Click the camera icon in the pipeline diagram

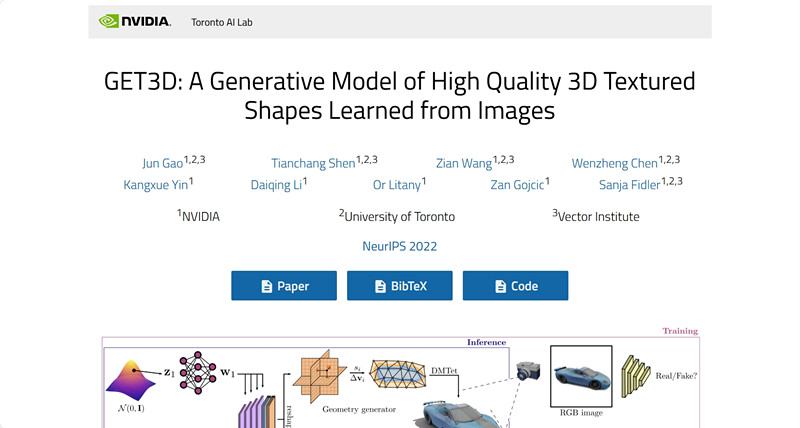click(528, 370)
